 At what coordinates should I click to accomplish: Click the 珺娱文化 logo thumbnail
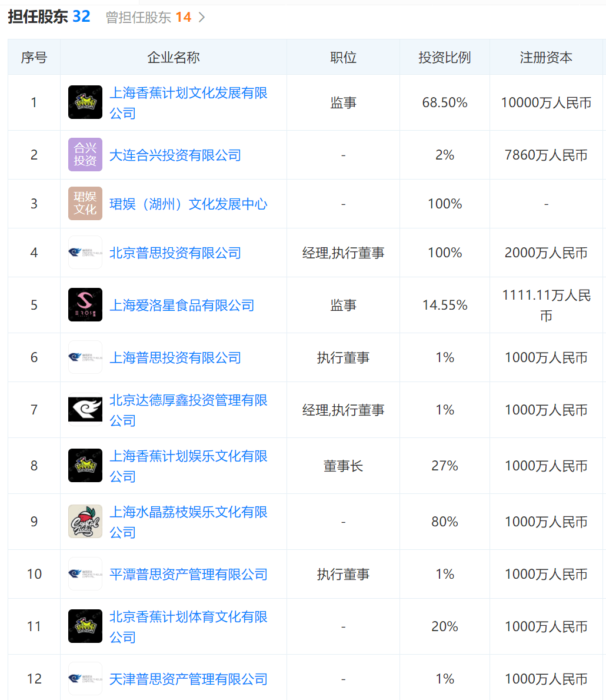pos(85,204)
